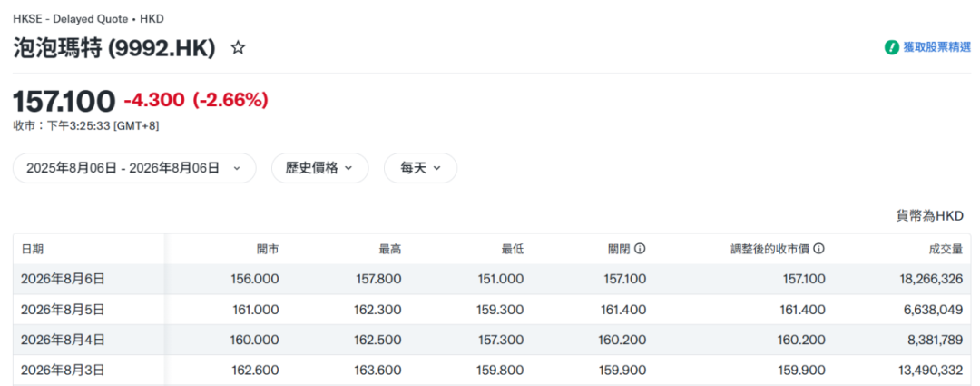Click the 2026年8月3日 date cell

(63, 370)
